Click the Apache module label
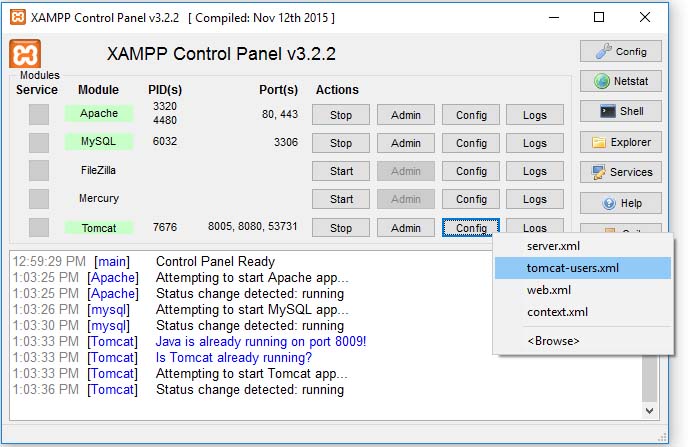The height and width of the screenshot is (447, 688). tap(99, 113)
